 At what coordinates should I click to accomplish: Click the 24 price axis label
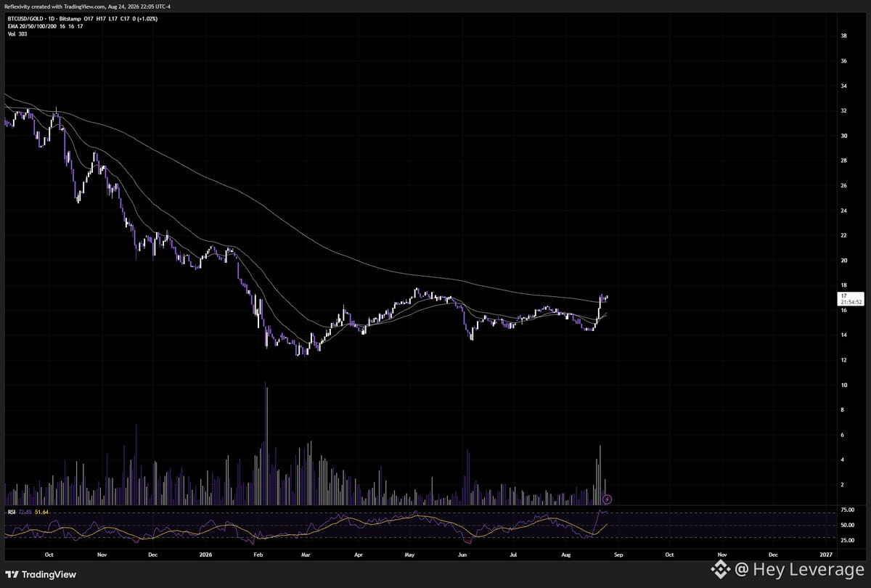click(843, 211)
